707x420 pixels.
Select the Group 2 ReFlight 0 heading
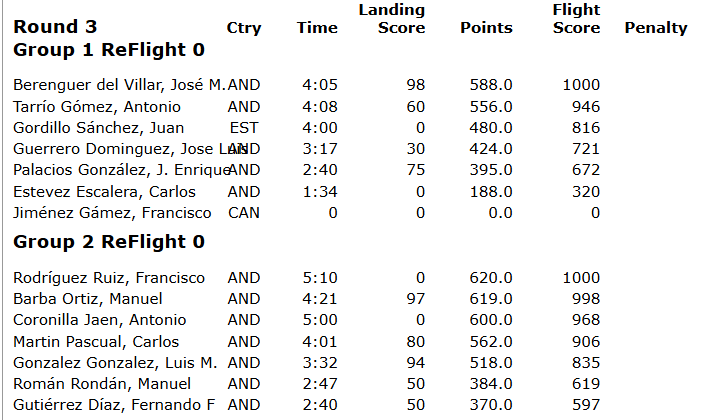coord(109,242)
